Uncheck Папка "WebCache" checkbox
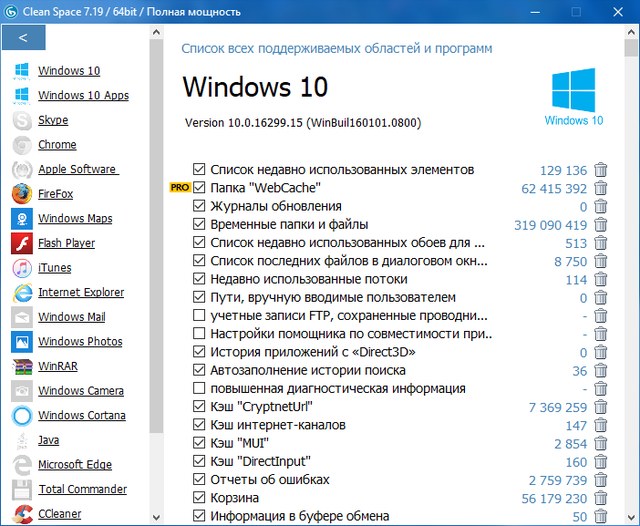This screenshot has height=526, width=640. (200, 188)
